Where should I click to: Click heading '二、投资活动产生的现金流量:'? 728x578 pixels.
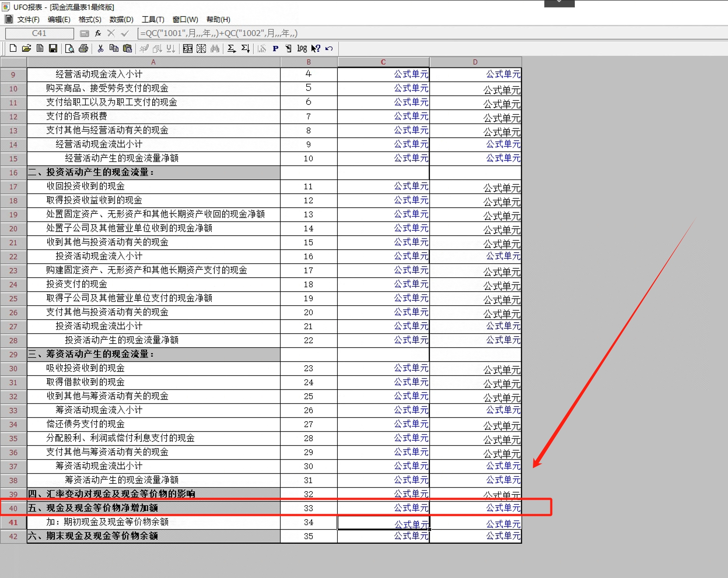coord(154,172)
